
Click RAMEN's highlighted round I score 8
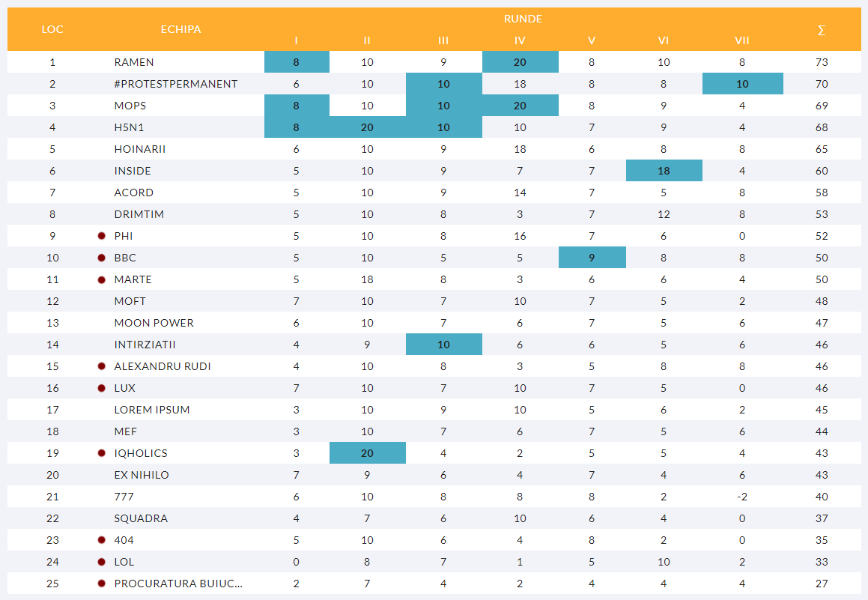pos(297,62)
